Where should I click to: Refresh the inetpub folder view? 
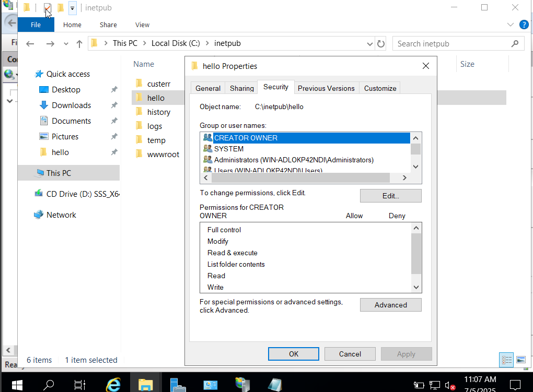381,44
